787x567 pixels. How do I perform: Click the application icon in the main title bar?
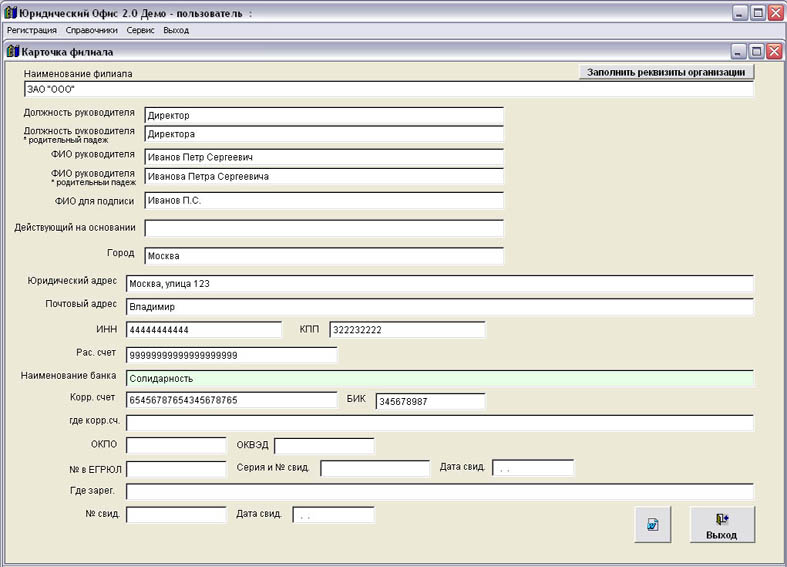pyautogui.click(x=10, y=13)
